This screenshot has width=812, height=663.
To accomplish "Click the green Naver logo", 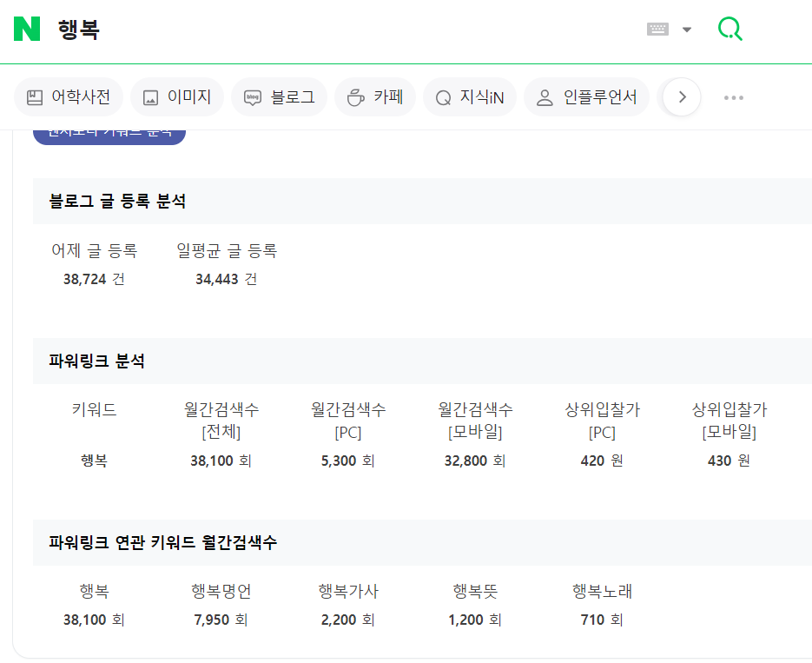I will point(27,29).
